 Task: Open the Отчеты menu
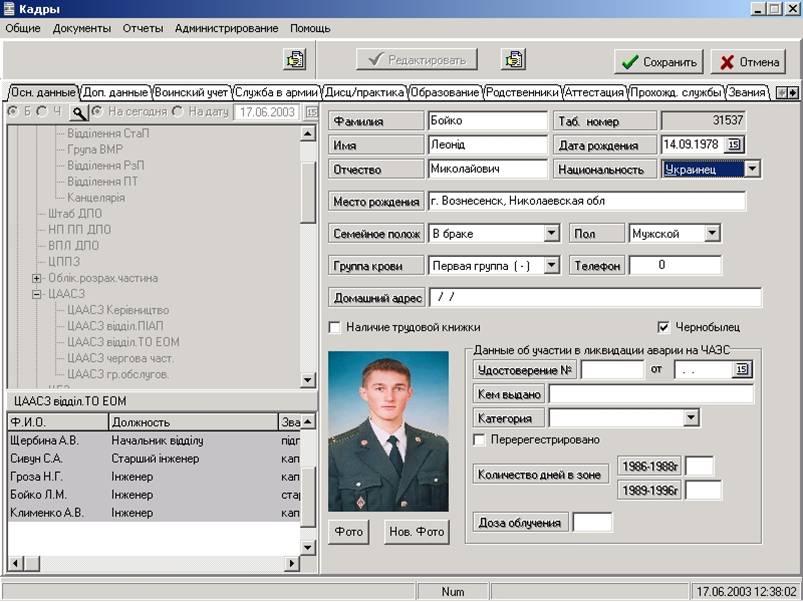tap(142, 28)
